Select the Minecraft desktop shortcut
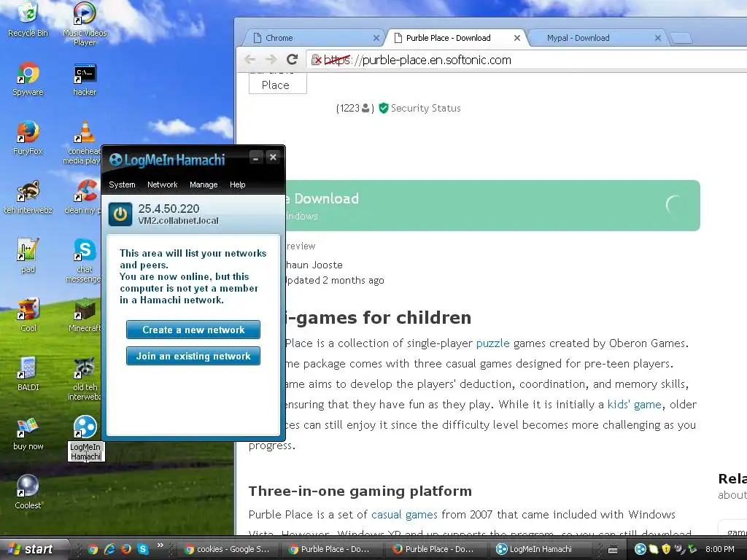The height and width of the screenshot is (560, 747). click(x=85, y=315)
